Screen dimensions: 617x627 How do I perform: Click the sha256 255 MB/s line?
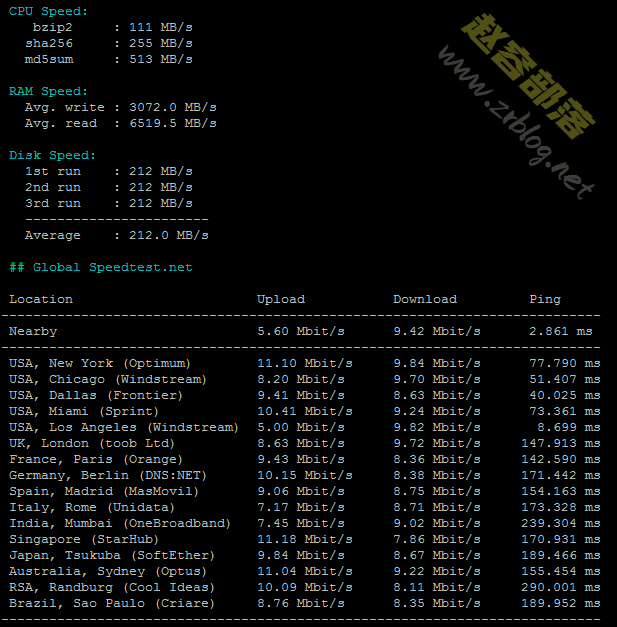(109, 43)
